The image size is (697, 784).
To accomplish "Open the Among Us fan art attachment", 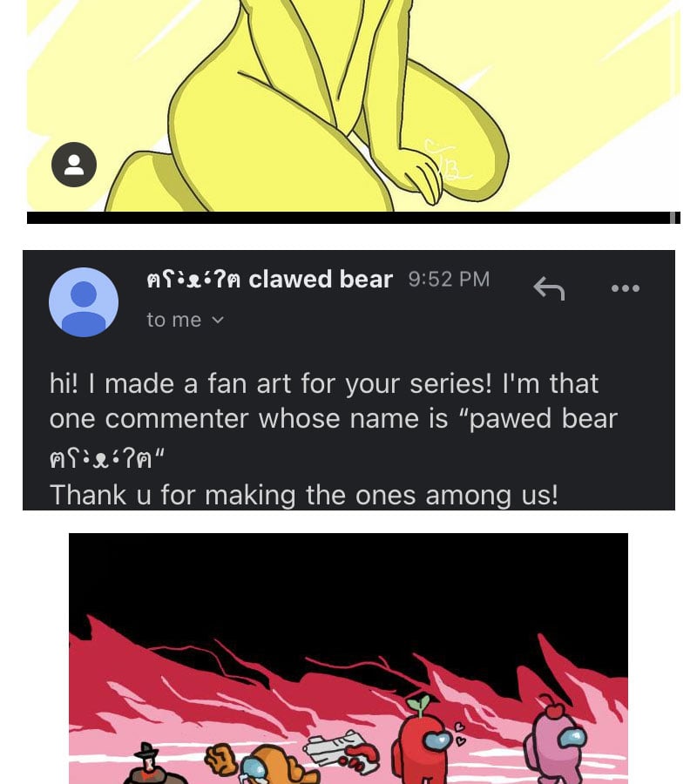I will click(x=348, y=659).
